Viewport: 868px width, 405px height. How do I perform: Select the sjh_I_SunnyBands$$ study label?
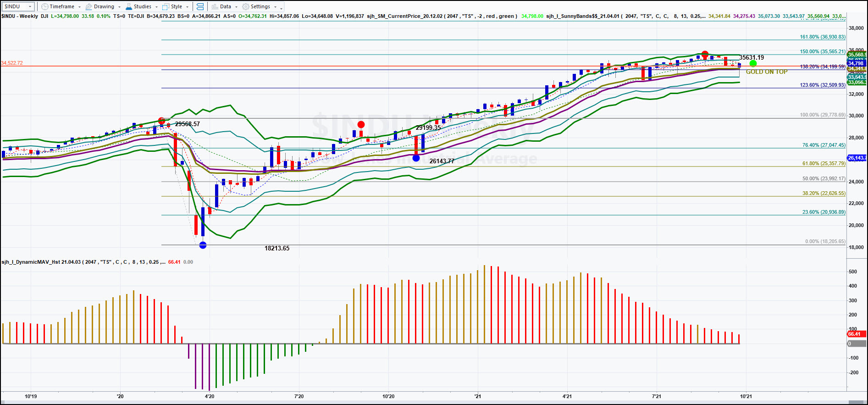(x=626, y=16)
